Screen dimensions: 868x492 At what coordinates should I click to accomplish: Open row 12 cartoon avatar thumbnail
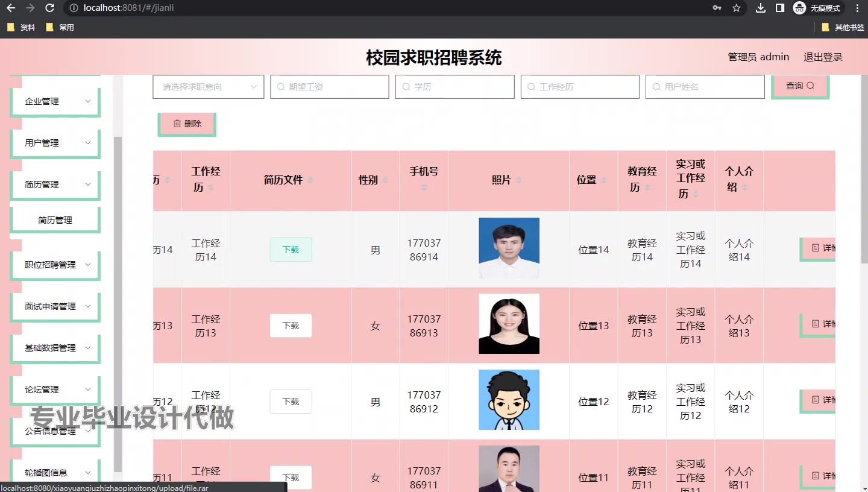(509, 400)
